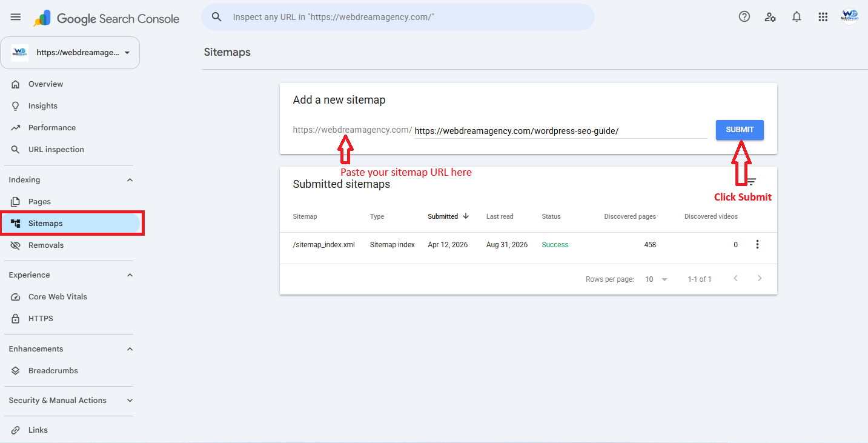Open the property selector dropdown
Viewport: 868px width, 443px height.
pos(70,53)
